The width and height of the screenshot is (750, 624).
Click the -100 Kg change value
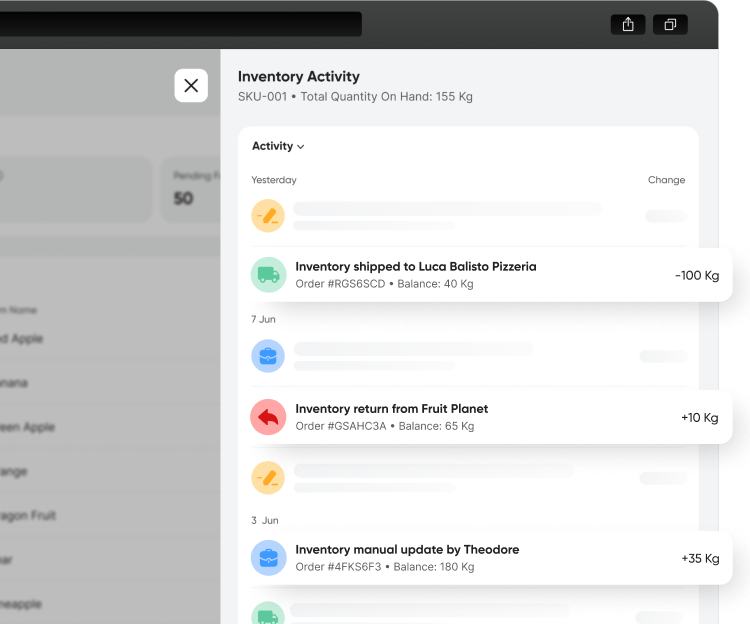696,276
